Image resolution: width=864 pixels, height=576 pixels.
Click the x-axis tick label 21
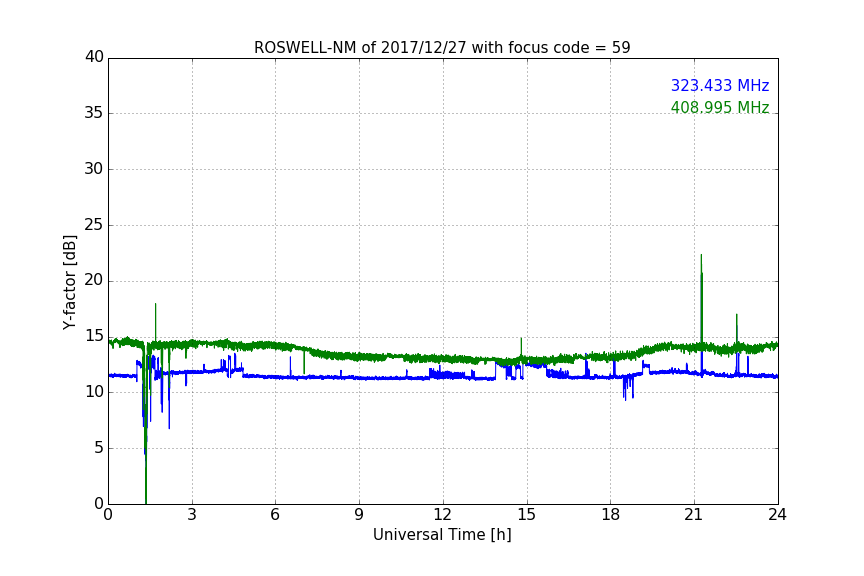(x=694, y=515)
